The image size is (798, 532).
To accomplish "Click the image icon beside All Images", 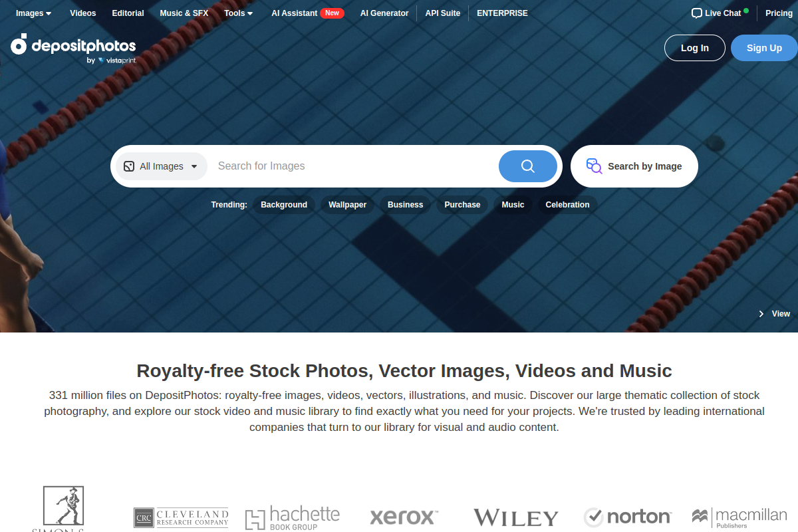I will tap(129, 166).
